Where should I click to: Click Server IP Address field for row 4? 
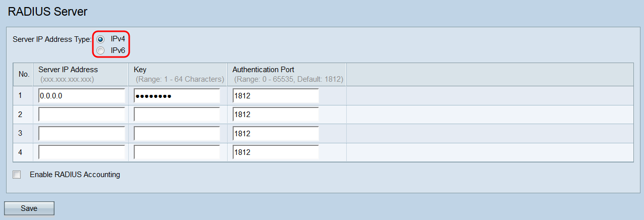[x=81, y=152]
